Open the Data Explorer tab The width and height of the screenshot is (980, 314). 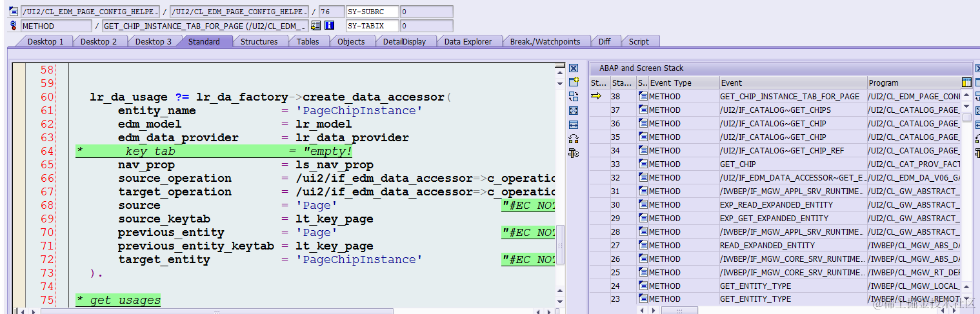tap(468, 41)
